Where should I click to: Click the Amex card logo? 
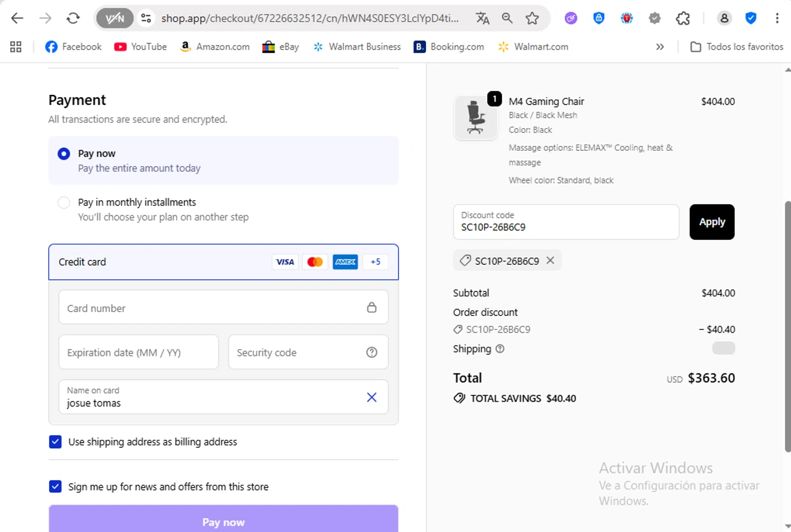[x=345, y=262]
